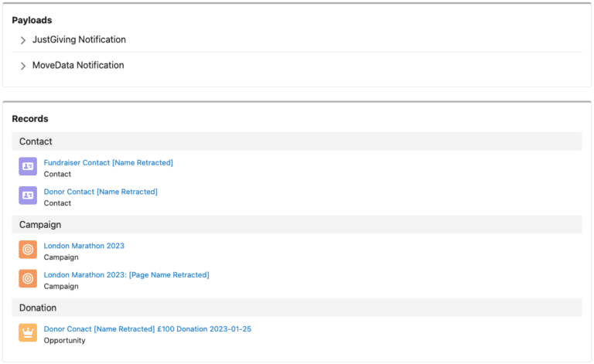Viewport: 594px width, 364px height.
Task: Click the Payloads panel heading
Action: click(32, 20)
